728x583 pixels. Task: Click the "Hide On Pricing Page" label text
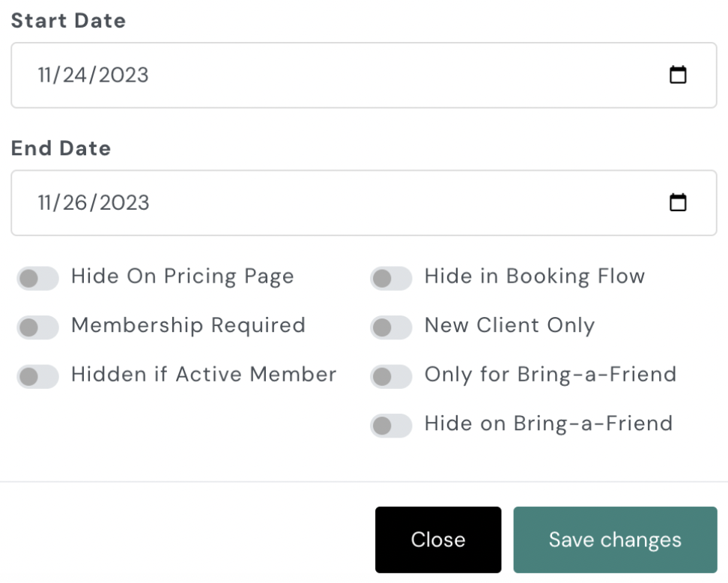tap(182, 277)
